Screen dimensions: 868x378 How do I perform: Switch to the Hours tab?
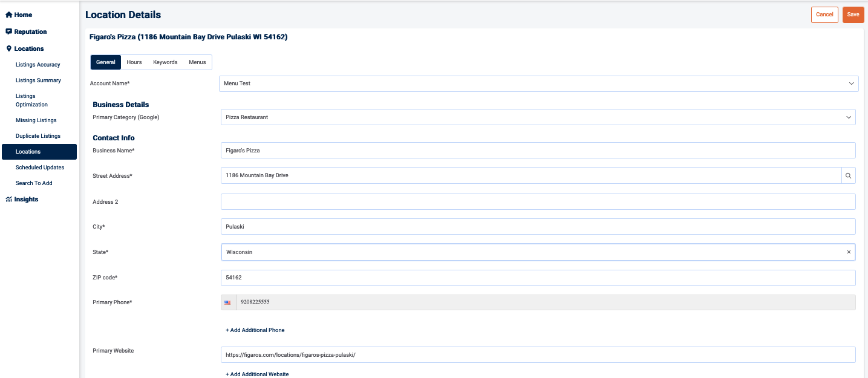pyautogui.click(x=134, y=62)
